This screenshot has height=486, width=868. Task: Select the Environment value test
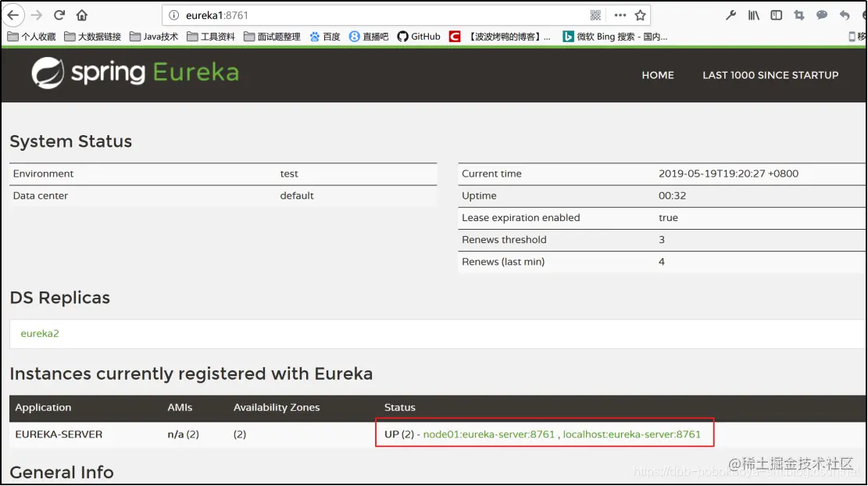pos(289,173)
